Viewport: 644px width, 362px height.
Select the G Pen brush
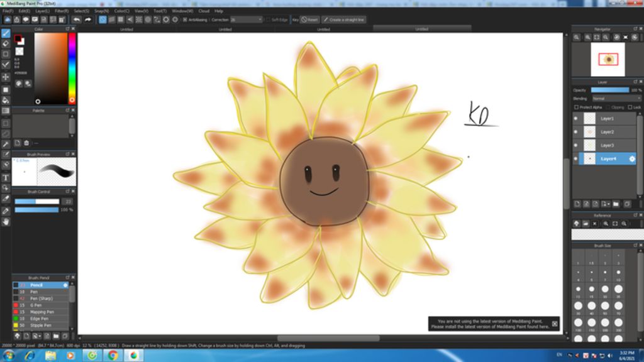(x=40, y=305)
